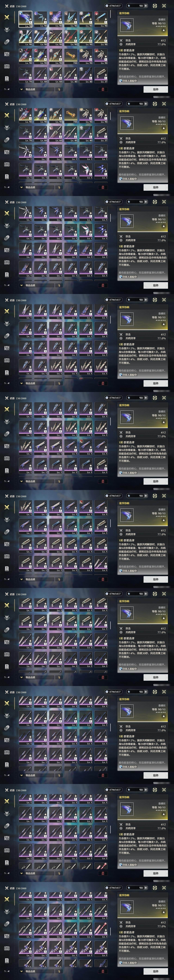This screenshot has width=174, height=980.
Task: Open the capsule-shaped supplies sidebar icon, first panel
Action: click(7, 42)
